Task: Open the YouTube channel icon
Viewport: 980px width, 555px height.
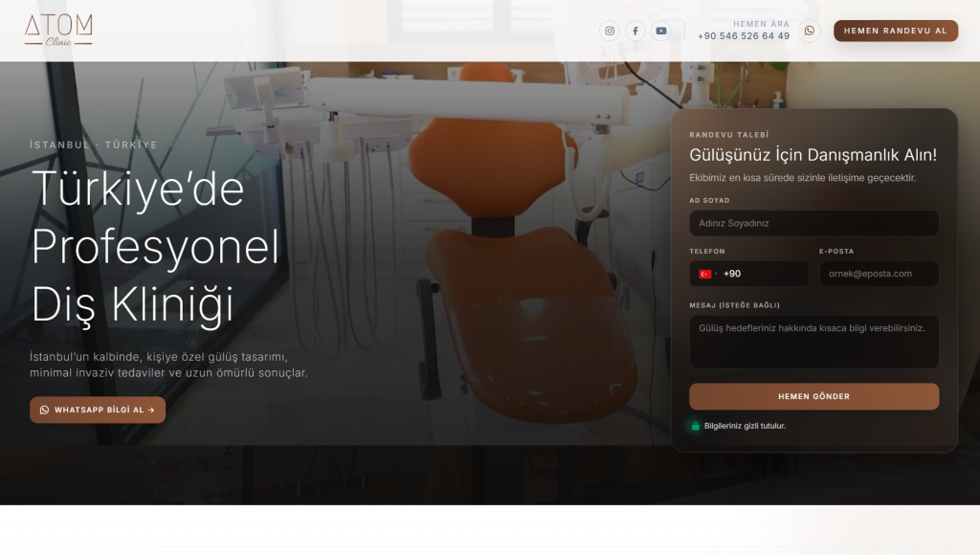Action: click(x=661, y=31)
